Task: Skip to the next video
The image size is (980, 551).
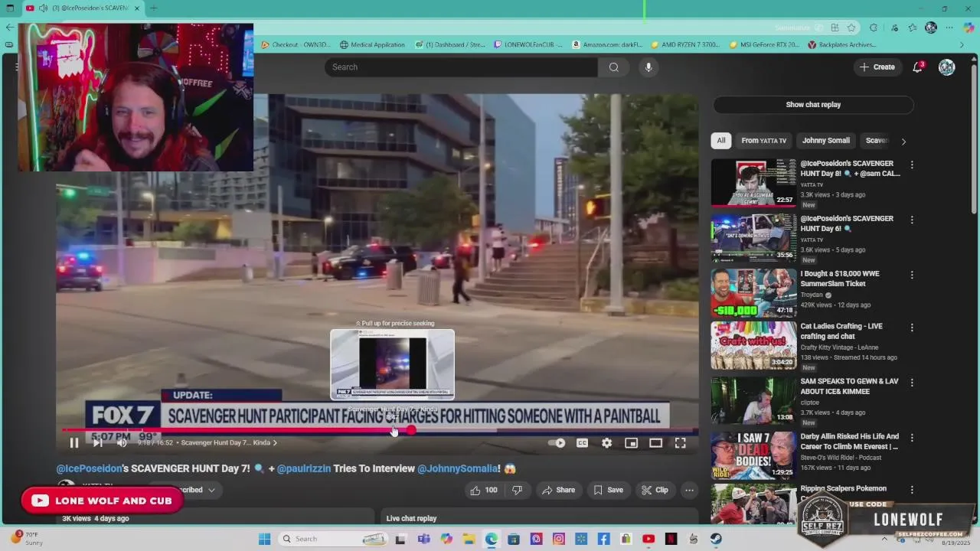Action: point(98,443)
